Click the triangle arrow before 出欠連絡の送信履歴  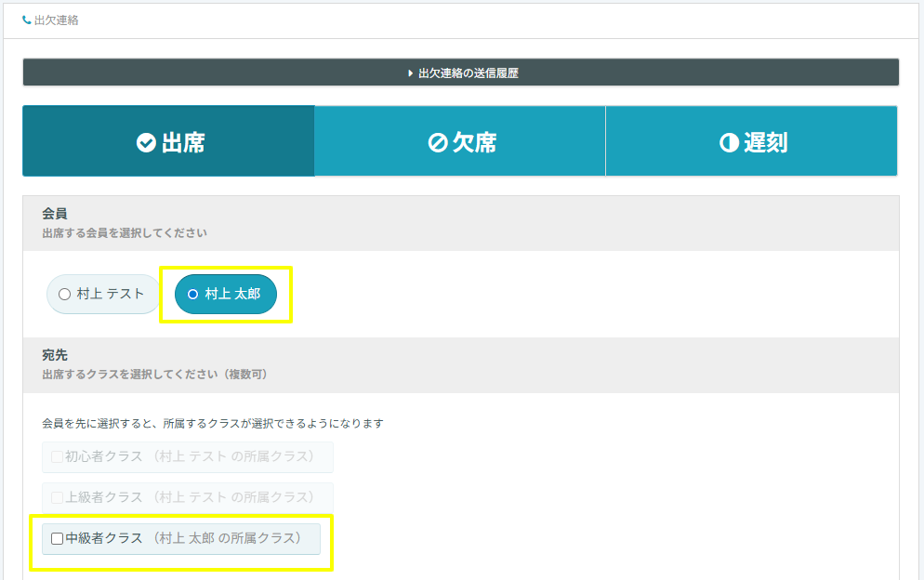click(x=411, y=72)
